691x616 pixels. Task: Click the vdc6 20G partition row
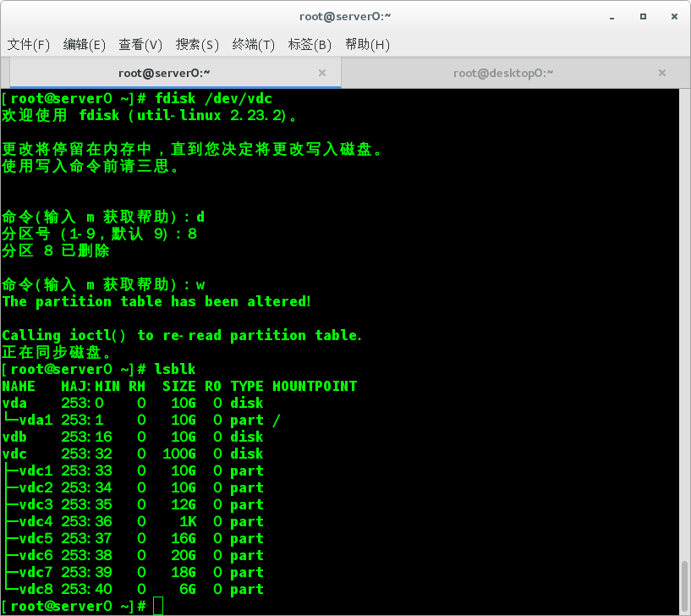(133, 555)
